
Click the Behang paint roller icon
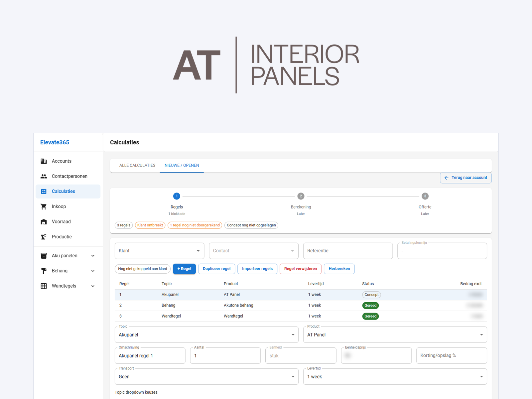point(44,271)
